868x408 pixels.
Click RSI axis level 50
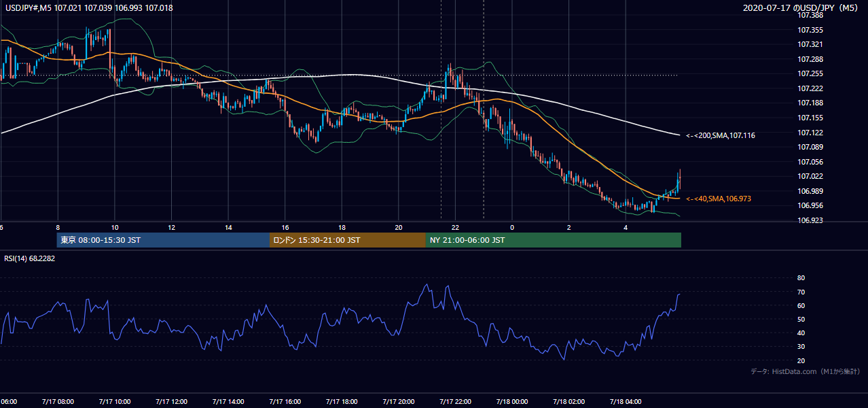(801, 319)
